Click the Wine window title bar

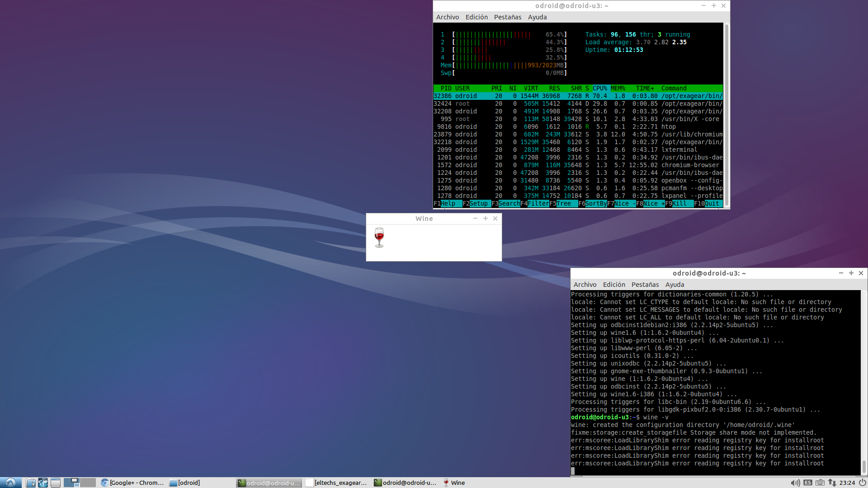point(424,219)
